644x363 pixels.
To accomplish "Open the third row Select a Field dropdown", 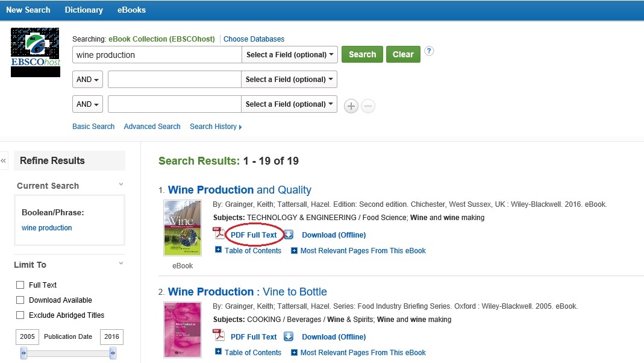I will [289, 104].
